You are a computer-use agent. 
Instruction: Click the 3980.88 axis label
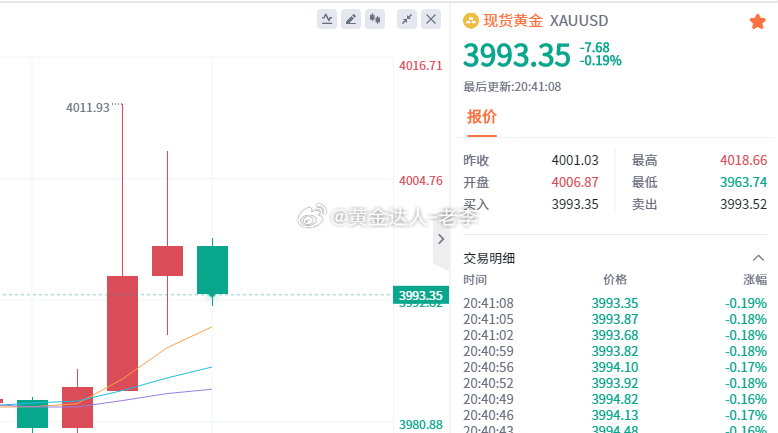(420, 425)
